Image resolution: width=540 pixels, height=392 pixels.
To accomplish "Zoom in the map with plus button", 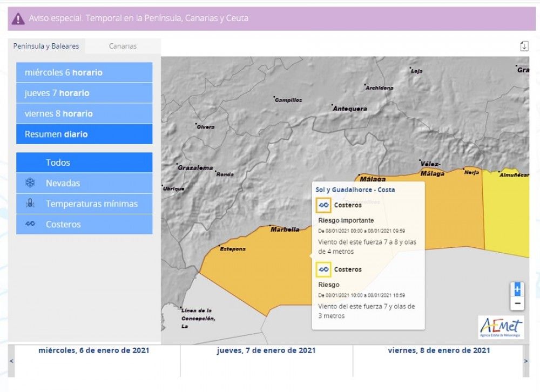I will coord(517,289).
